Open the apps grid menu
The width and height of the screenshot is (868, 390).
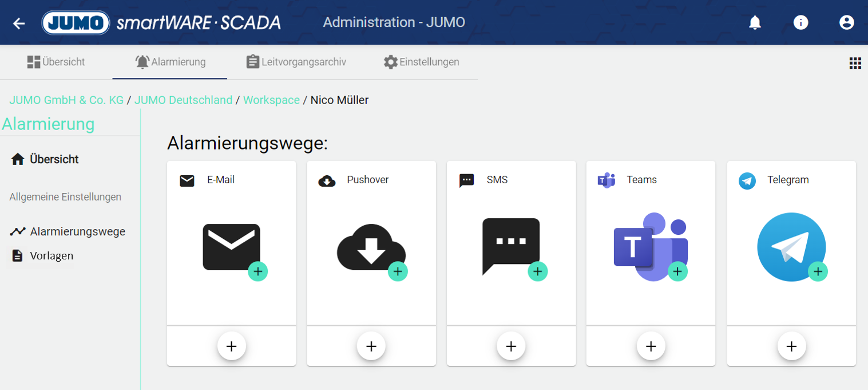click(x=855, y=63)
